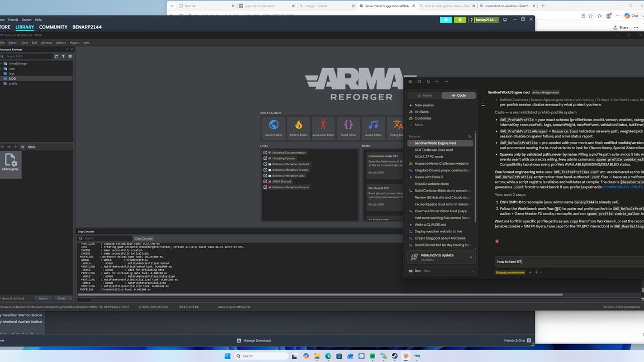Open the Ben Max account dropdown
The height and width of the screenshot is (362, 644).
(x=441, y=271)
